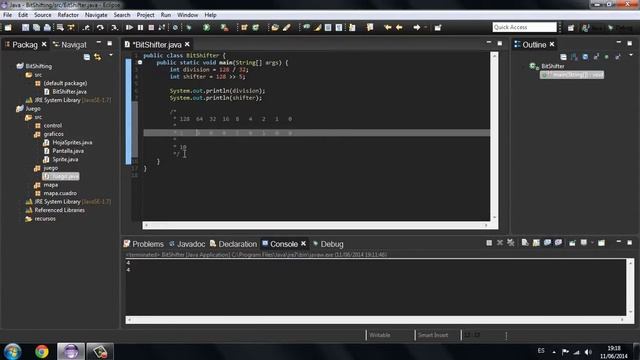Click the Suspend (pause) icon in toolbar

[140, 27]
